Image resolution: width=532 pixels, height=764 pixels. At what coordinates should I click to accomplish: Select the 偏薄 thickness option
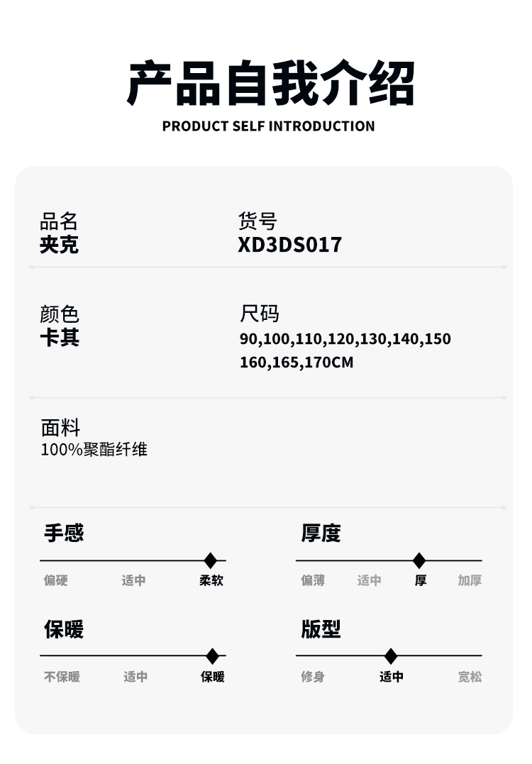pyautogui.click(x=313, y=580)
